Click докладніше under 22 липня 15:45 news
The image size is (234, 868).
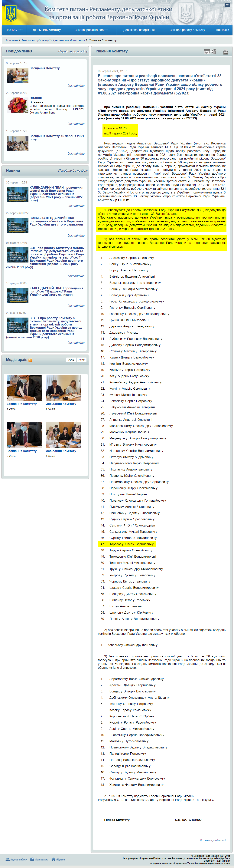pos(76,343)
